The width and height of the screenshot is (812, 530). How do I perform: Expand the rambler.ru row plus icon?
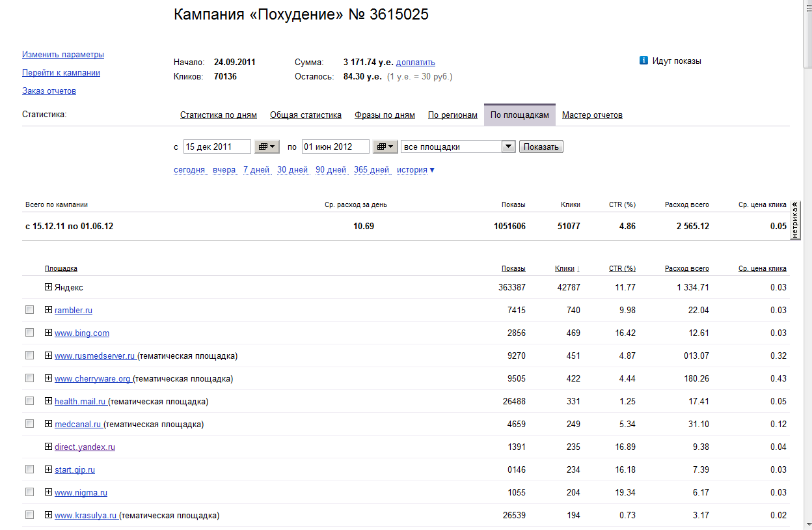coord(48,310)
